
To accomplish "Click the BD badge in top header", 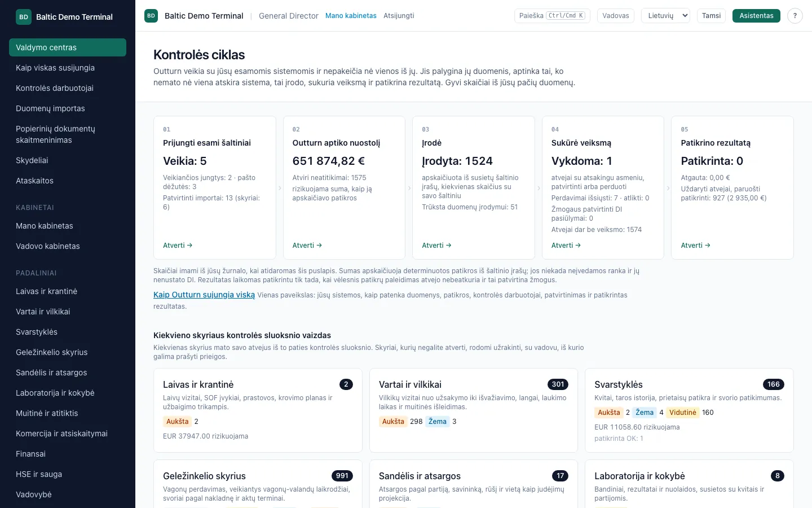I will 151,16.
